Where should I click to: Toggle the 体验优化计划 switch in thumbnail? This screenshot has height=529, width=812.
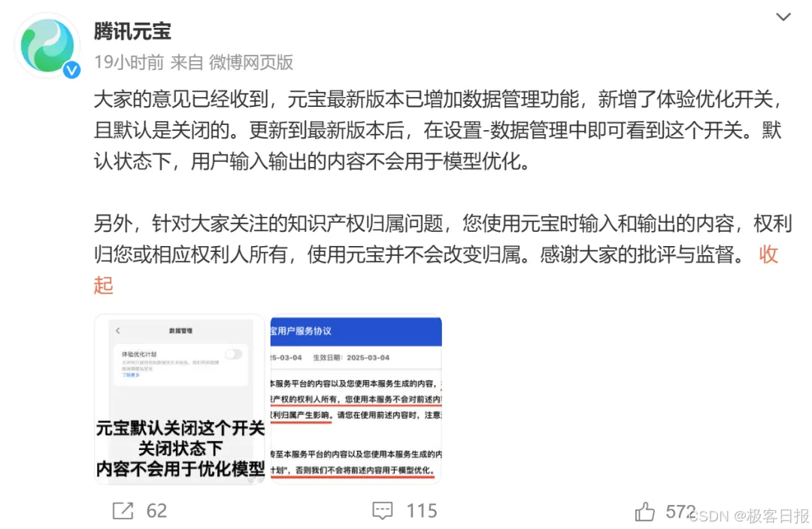[x=233, y=354]
